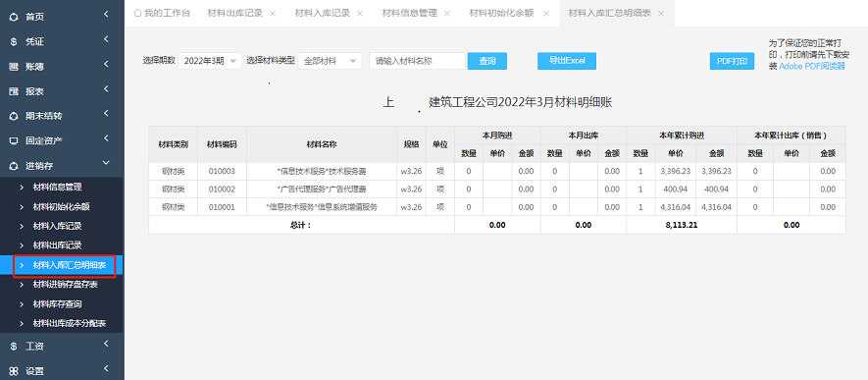Click the report icon beside 报表
Image resolution: width=868 pixels, height=380 pixels.
[x=14, y=92]
